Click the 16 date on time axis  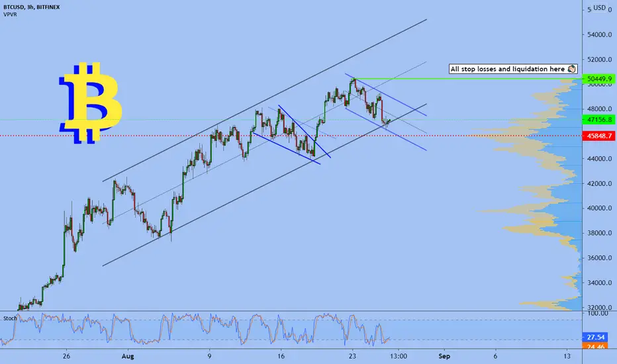coord(281,357)
